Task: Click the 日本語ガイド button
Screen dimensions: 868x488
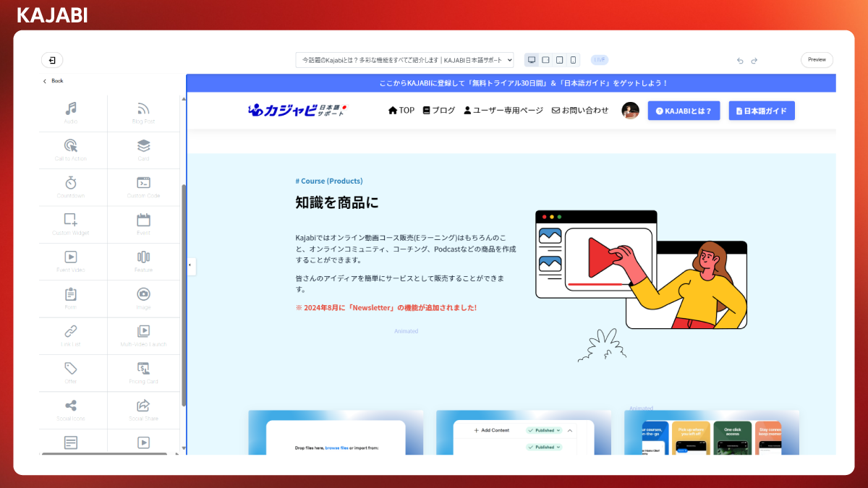Action: [762, 111]
